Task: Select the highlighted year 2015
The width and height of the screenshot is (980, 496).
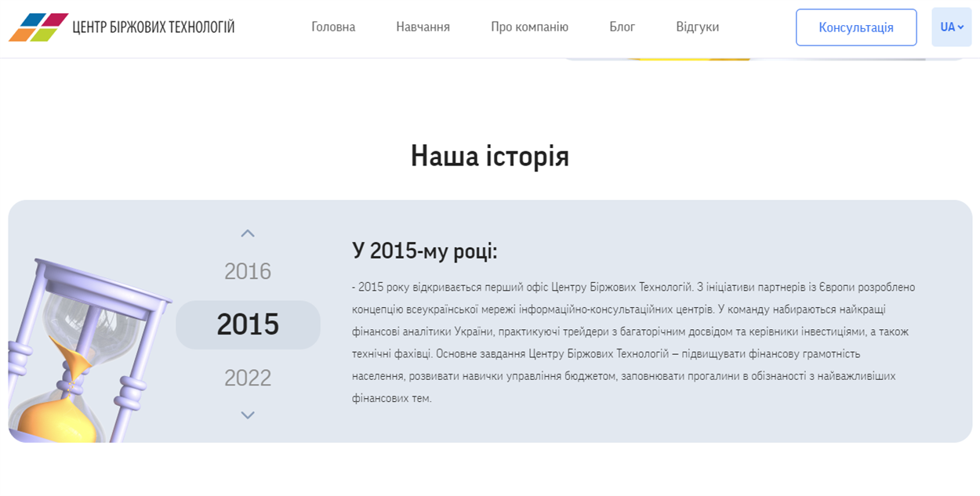Action: 248,324
